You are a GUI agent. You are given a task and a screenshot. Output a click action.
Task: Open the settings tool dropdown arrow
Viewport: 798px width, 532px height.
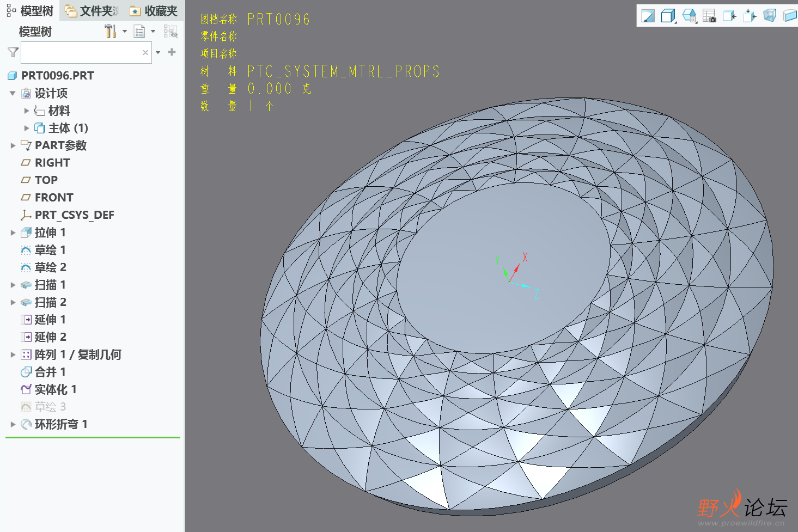click(x=125, y=32)
